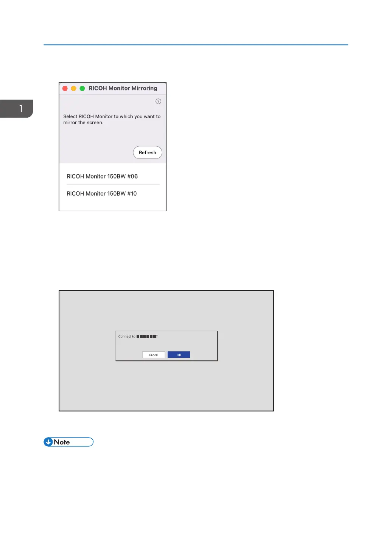Viewport: 392px width, 556px height.
Task: Click the Note label badge
Action: coord(68,442)
